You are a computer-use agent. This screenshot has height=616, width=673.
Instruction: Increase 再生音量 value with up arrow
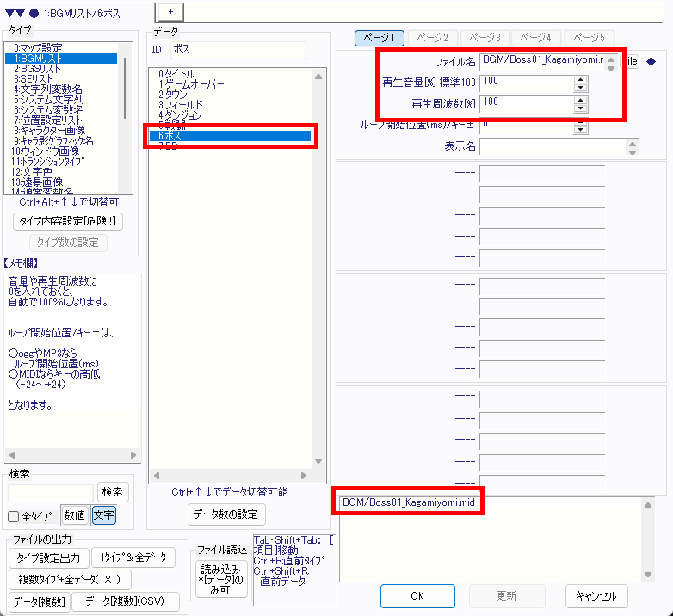click(x=580, y=79)
